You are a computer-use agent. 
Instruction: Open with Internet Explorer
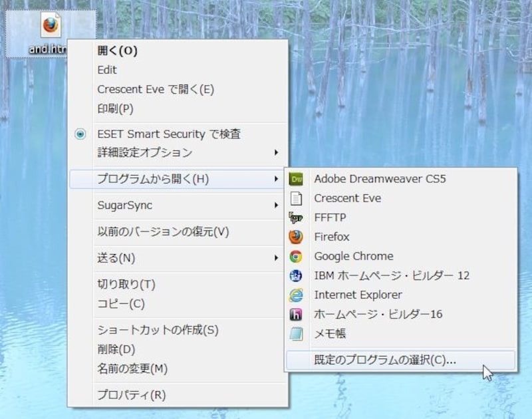pos(401,295)
